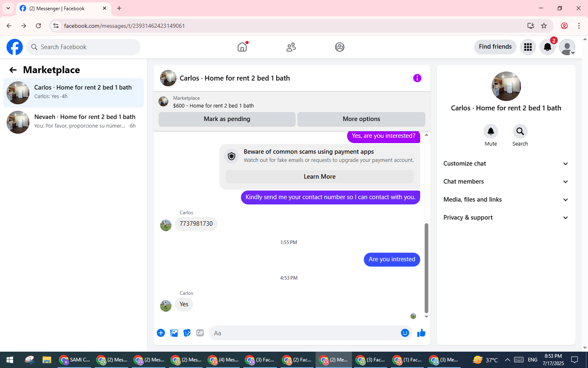Choose a sticker to send
Image resolution: width=588 pixels, height=368 pixels.
pyautogui.click(x=187, y=333)
